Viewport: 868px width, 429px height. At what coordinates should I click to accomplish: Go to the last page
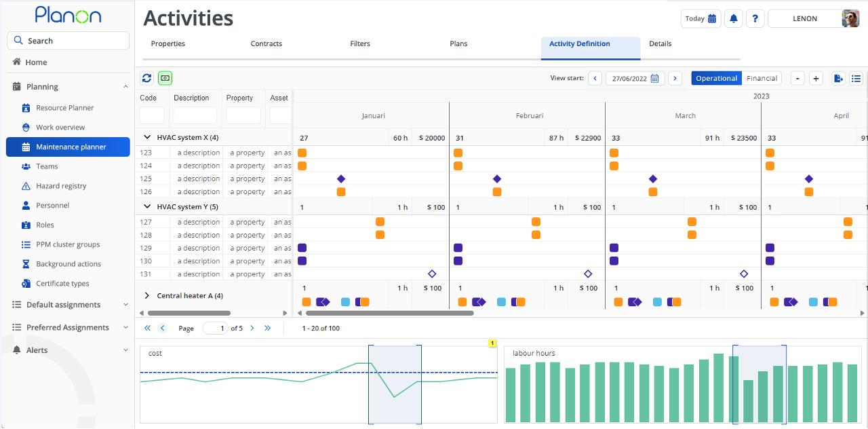[268, 328]
